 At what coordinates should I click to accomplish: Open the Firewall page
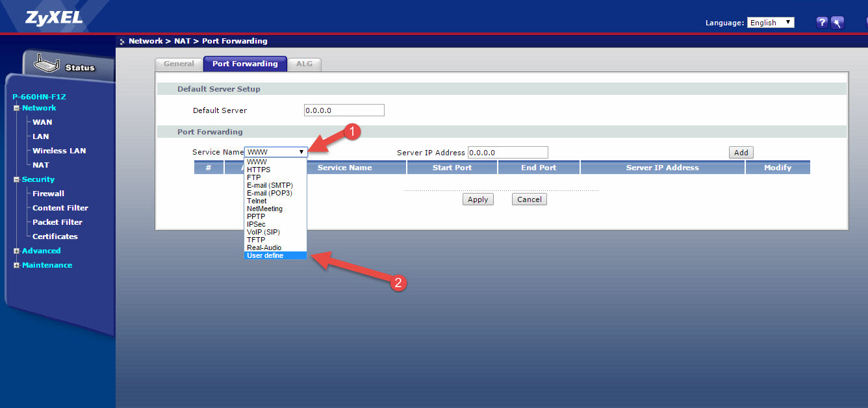pyautogui.click(x=48, y=194)
